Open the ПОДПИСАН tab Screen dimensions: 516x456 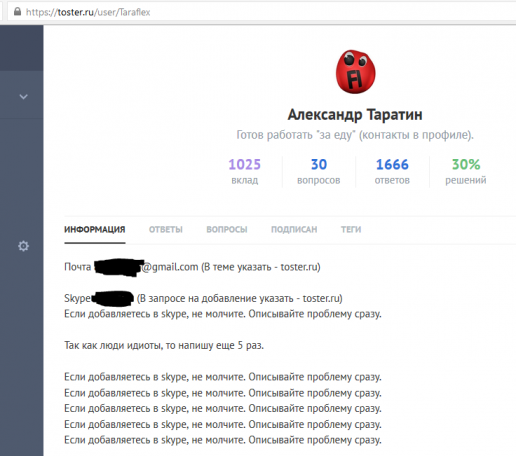click(294, 230)
